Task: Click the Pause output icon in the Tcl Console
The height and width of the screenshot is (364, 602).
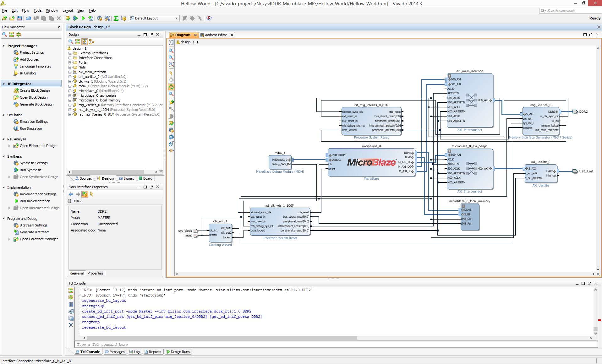Action: [71, 304]
